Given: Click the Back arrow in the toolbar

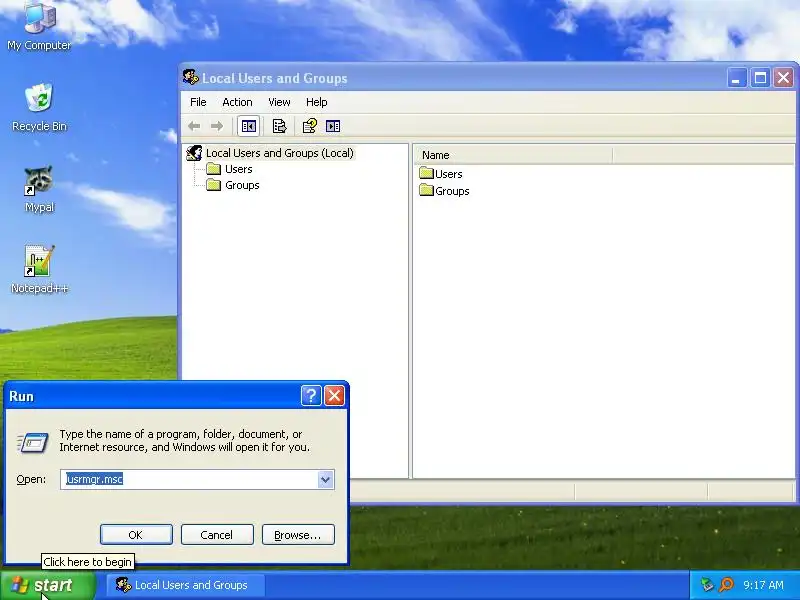Looking at the screenshot, I should tap(194, 126).
